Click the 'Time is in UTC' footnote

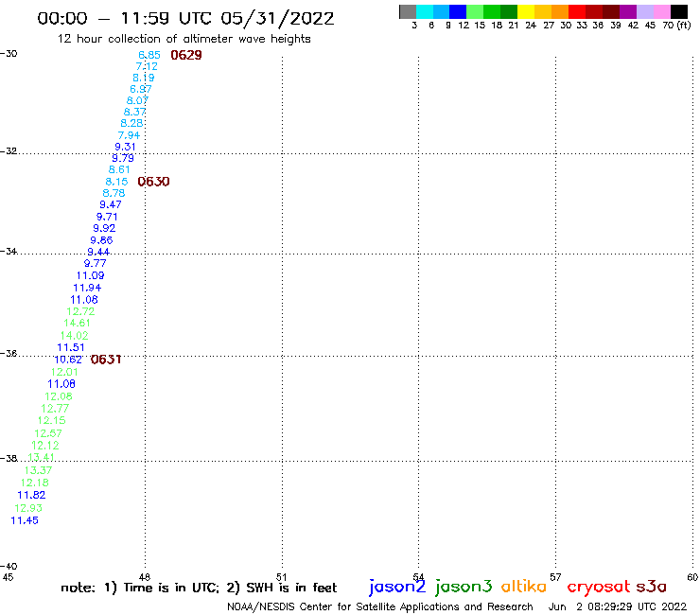tap(171, 588)
